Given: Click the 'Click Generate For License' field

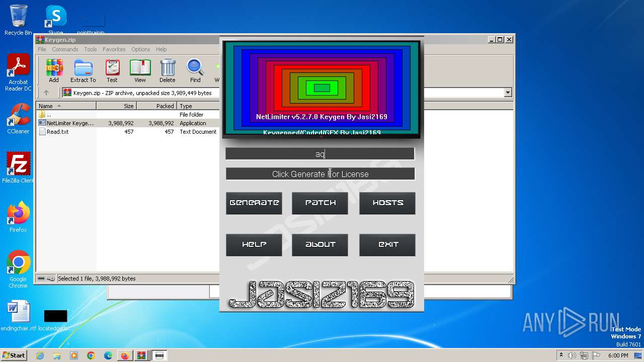Looking at the screenshot, I should [x=320, y=174].
